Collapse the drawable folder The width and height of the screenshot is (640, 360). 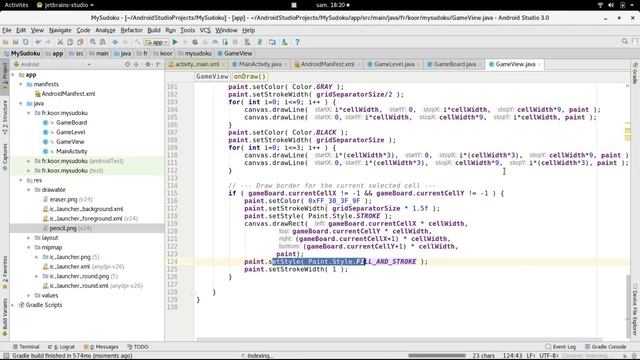tap(29, 190)
